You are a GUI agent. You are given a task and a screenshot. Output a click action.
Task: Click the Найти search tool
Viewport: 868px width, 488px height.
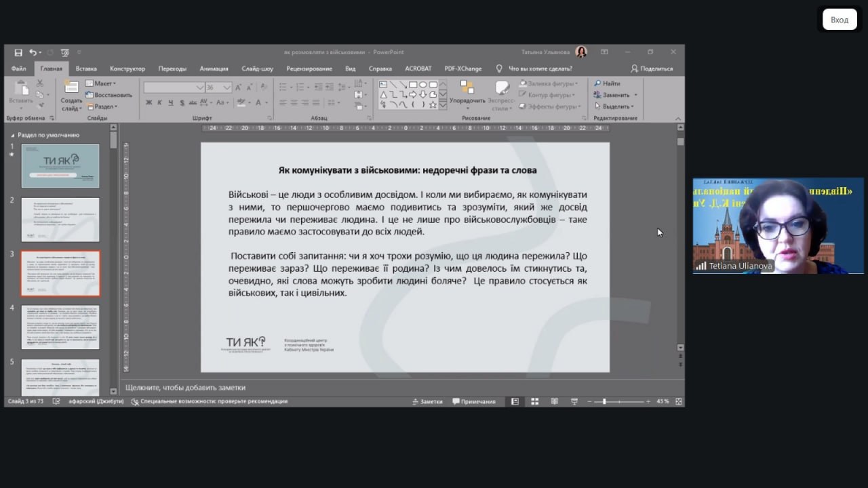pyautogui.click(x=607, y=83)
